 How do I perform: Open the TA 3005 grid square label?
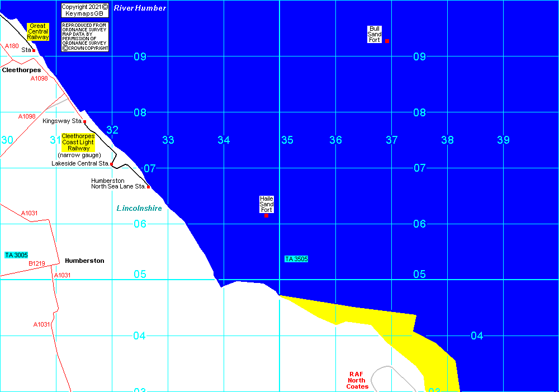(16, 255)
